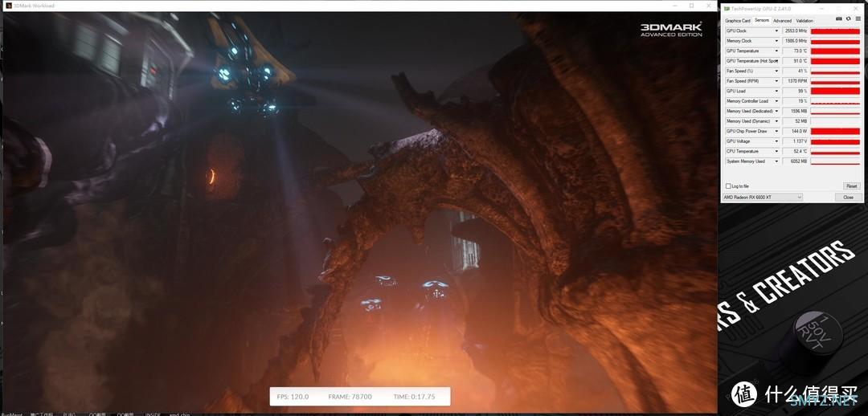Open the Memory Controller Load dropdown
Image resolution: width=868 pixels, height=416 pixels.
coord(776,101)
